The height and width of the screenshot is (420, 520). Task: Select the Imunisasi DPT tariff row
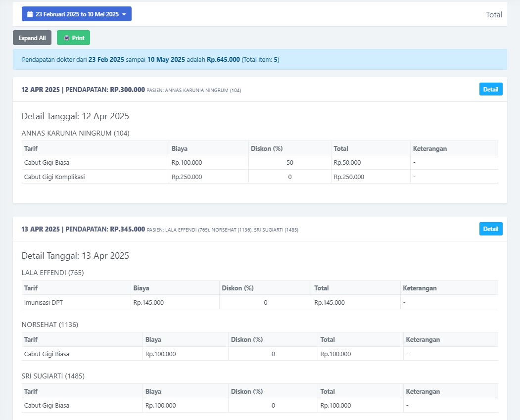coord(45,302)
